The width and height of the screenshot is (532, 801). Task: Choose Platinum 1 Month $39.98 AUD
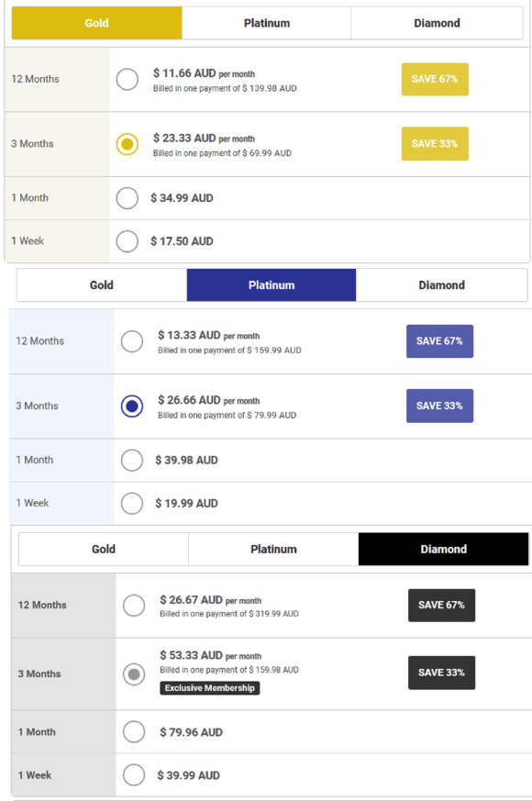[132, 461]
